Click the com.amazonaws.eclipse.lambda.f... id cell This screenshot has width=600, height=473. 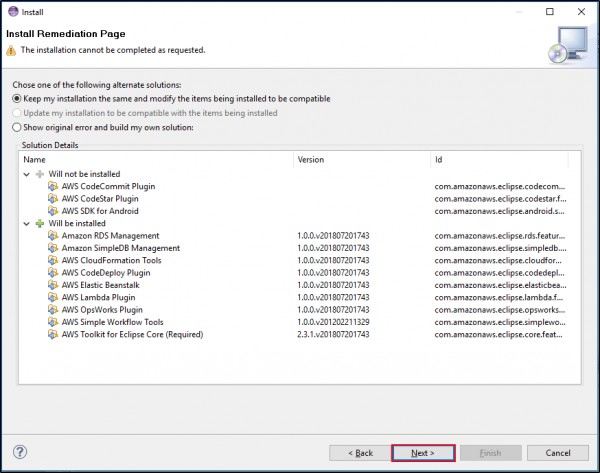(x=499, y=297)
